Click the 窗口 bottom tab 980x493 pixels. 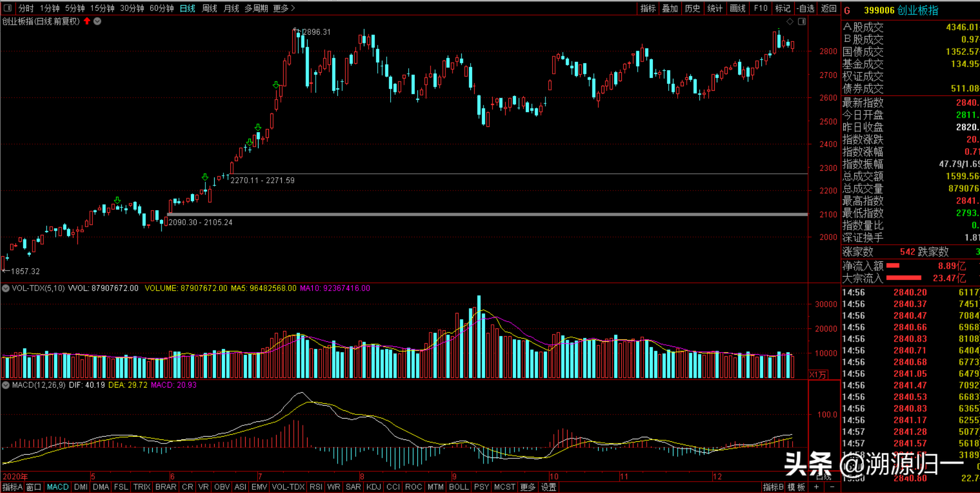click(x=34, y=487)
